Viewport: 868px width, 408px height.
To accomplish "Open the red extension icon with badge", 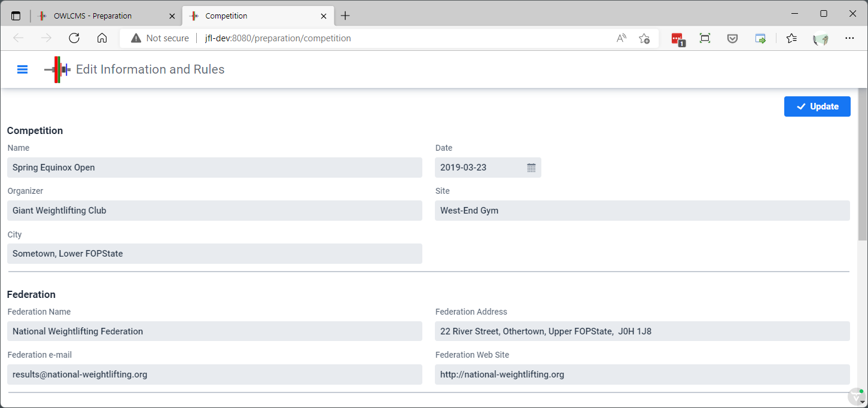I will click(677, 39).
